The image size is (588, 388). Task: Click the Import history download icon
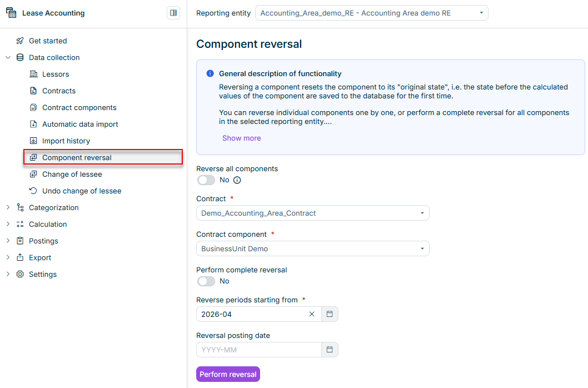point(33,141)
